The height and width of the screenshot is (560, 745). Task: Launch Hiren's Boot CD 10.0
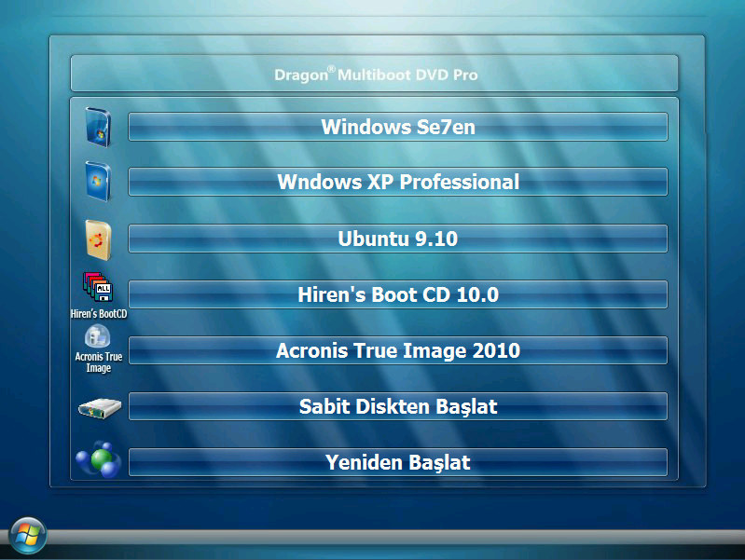coord(398,294)
